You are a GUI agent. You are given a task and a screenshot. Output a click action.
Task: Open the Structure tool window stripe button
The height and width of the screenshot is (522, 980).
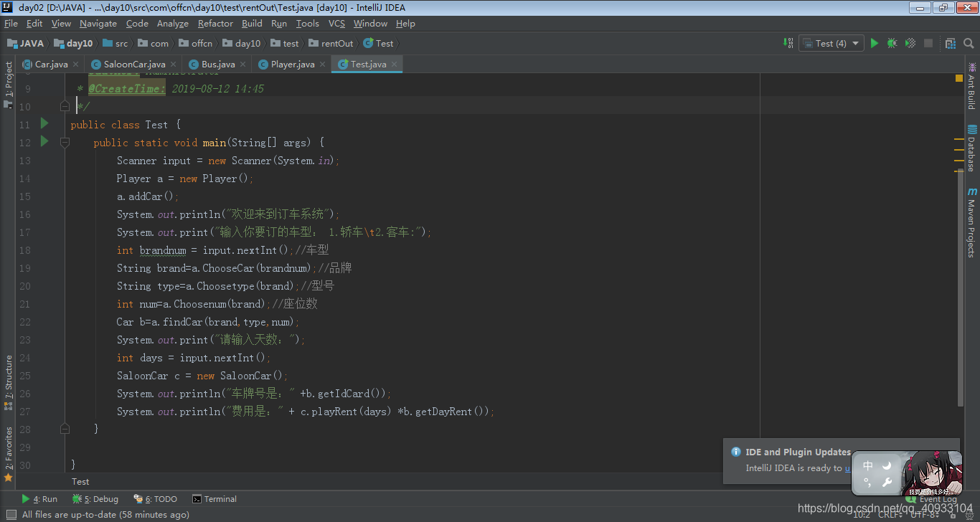coord(8,382)
